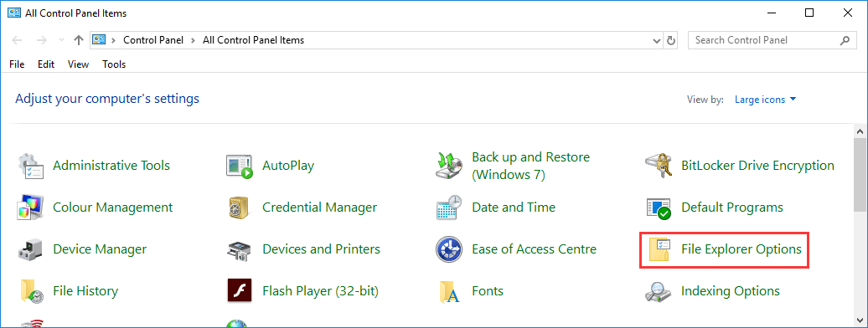The height and width of the screenshot is (328, 868).
Task: Minimize the Control Panel window
Action: [x=772, y=13]
